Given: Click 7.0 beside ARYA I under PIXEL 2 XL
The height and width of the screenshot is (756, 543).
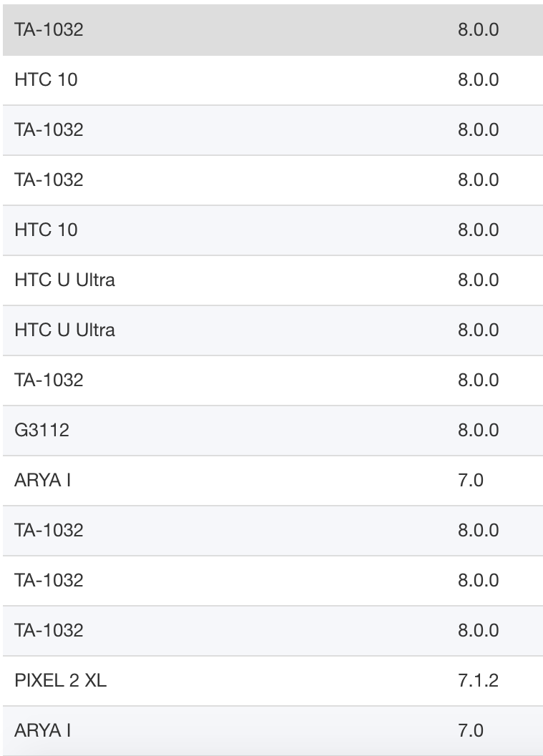Looking at the screenshot, I should (x=471, y=730).
